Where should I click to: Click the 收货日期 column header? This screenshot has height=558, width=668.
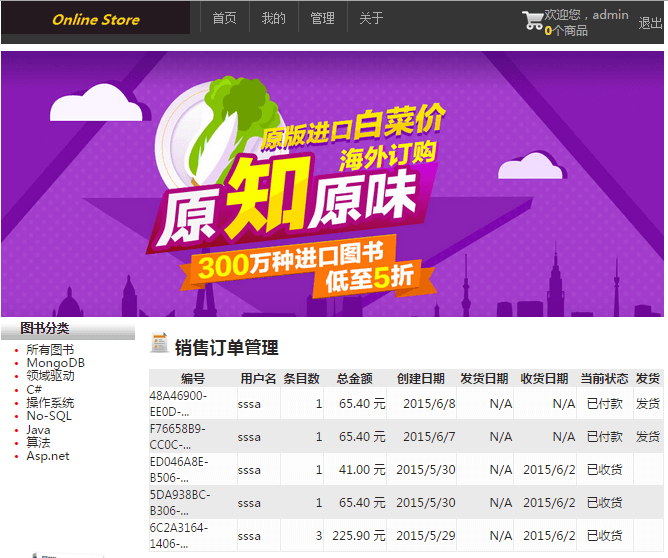click(544, 378)
